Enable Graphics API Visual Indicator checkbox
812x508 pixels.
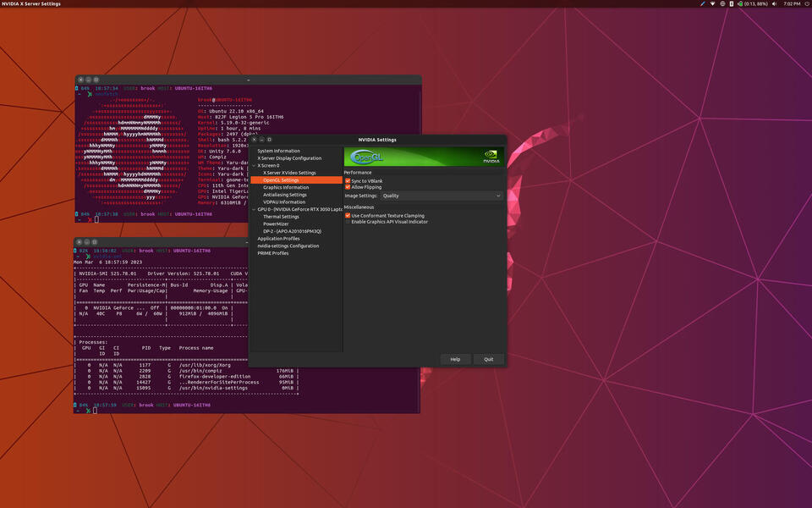(x=348, y=222)
